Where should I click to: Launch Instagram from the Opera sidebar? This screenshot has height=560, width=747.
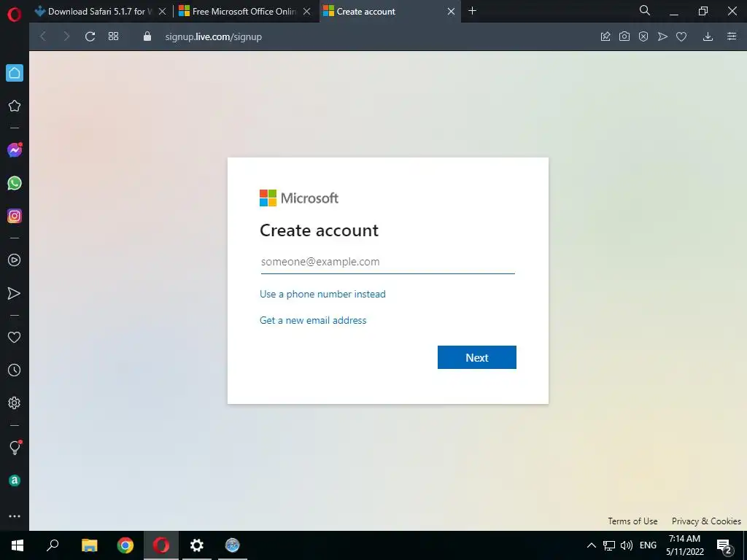pyautogui.click(x=15, y=216)
